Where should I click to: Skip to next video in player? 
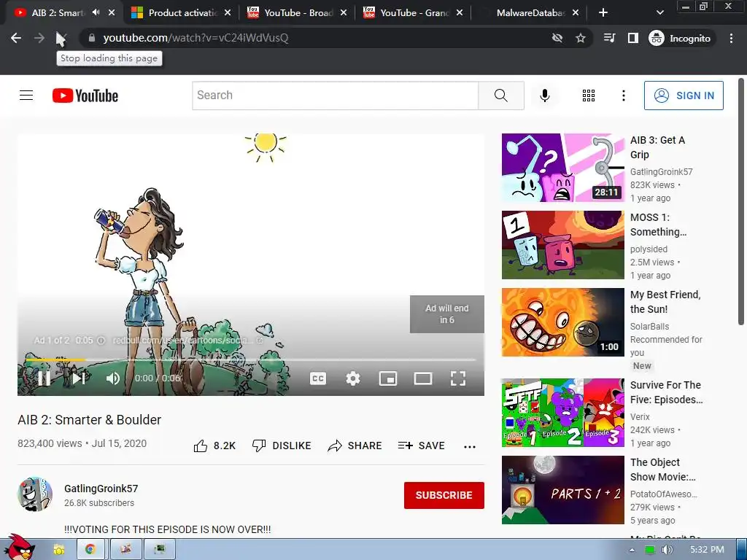79,378
